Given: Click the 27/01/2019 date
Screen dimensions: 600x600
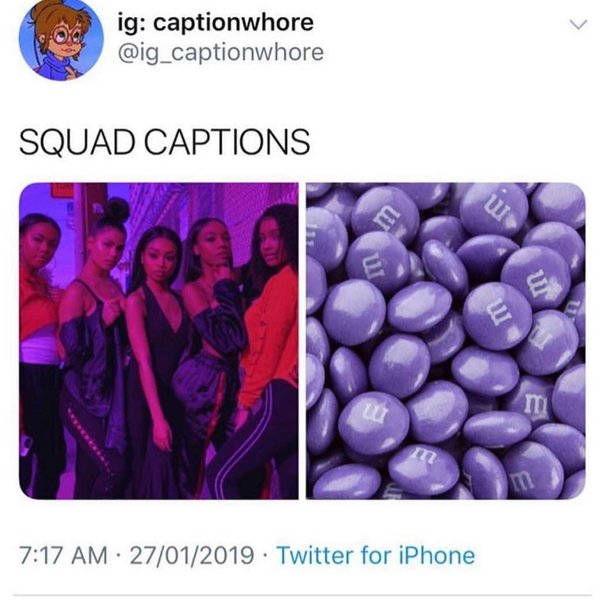Looking at the screenshot, I should (x=192, y=555).
